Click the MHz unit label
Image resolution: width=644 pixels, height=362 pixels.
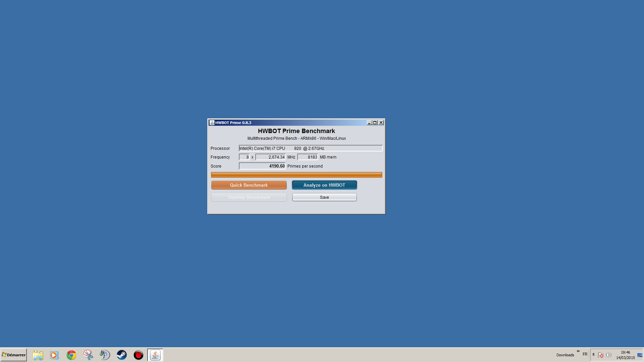[x=291, y=157]
